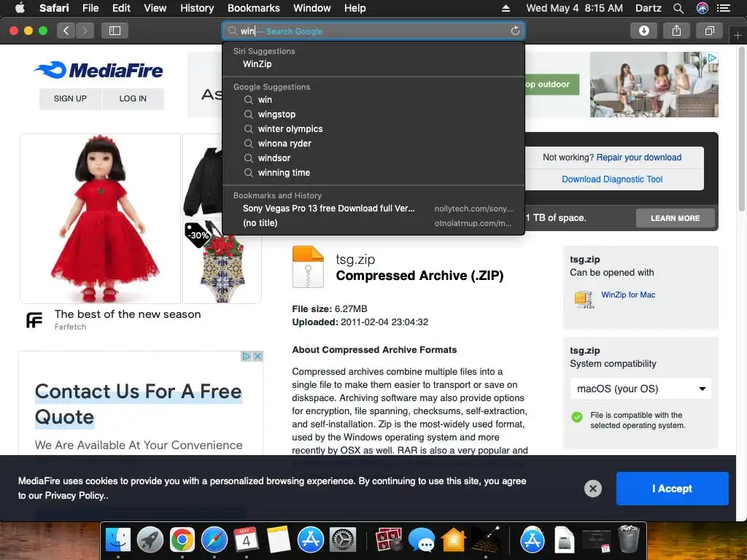Click the AdChoices icon on Contact Us ad
Viewport: 747px width, 560px height.
pos(247,356)
